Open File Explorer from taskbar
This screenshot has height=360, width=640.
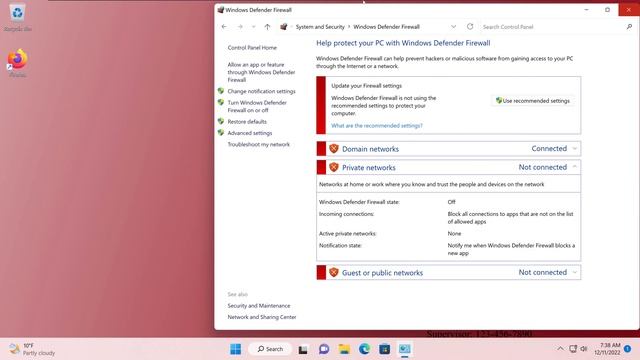(344, 349)
